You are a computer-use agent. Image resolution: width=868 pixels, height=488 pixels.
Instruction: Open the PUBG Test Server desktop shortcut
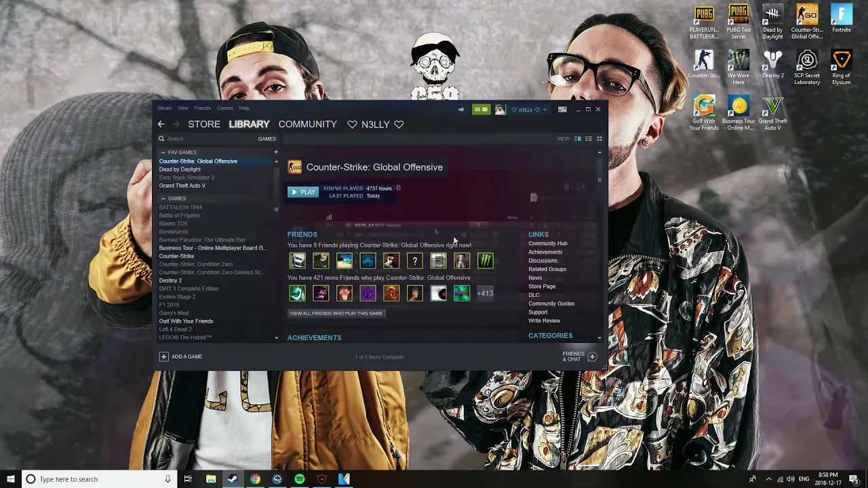(x=738, y=22)
